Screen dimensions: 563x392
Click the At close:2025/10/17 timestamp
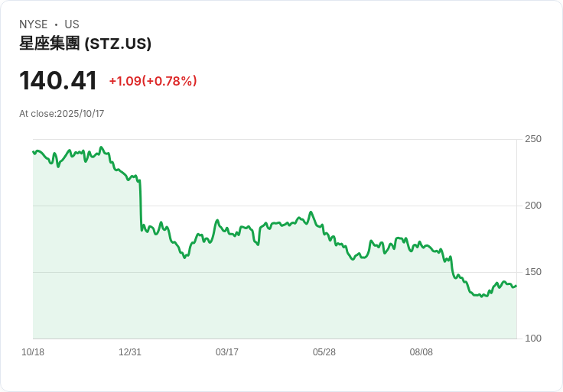62,114
